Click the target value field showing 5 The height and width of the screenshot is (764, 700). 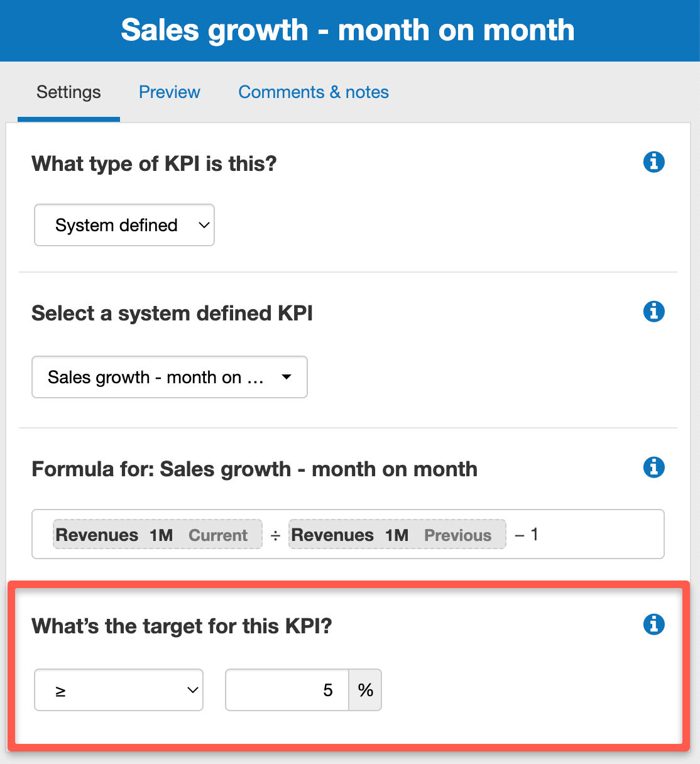tap(286, 690)
